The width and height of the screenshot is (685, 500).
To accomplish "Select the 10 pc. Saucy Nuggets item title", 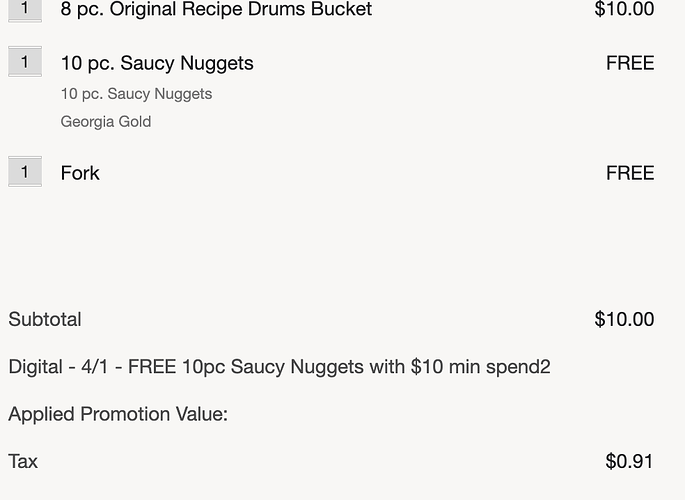I will click(157, 63).
